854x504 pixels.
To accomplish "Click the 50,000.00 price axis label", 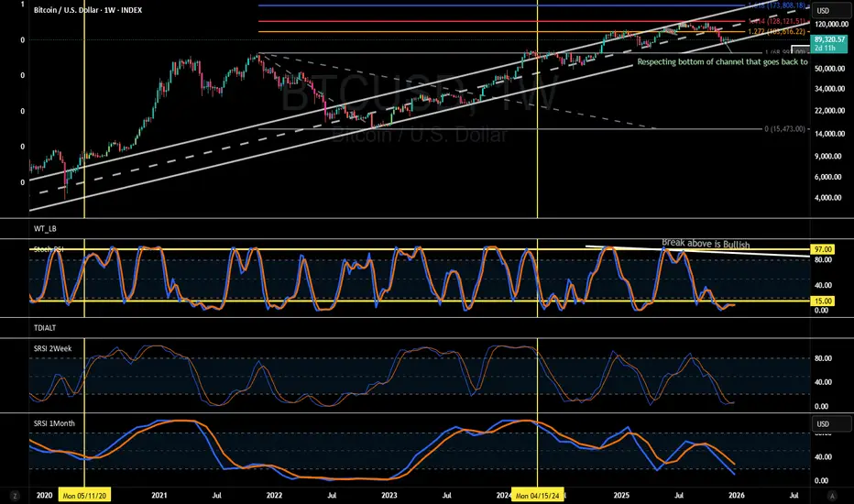I will [x=830, y=69].
